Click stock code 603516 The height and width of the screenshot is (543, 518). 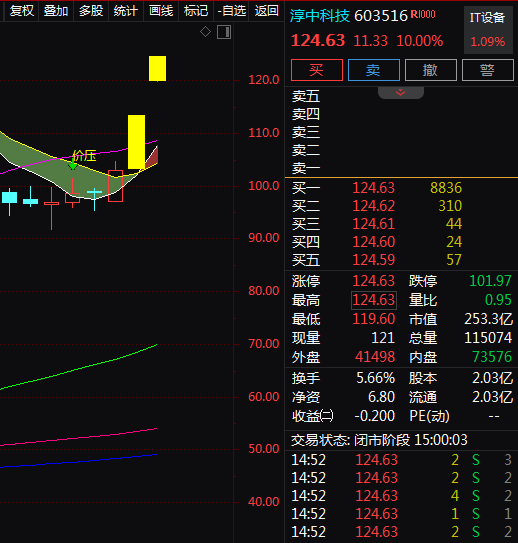[381, 16]
